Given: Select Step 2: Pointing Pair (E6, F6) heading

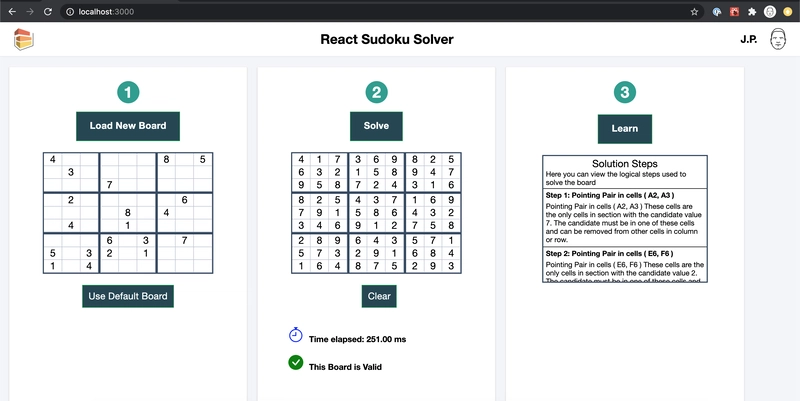Looking at the screenshot, I should tap(609, 254).
